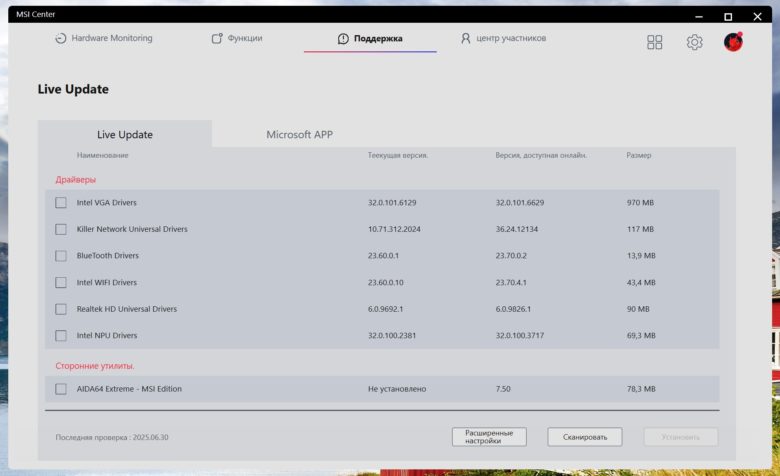Open the apps grid icon

655,42
